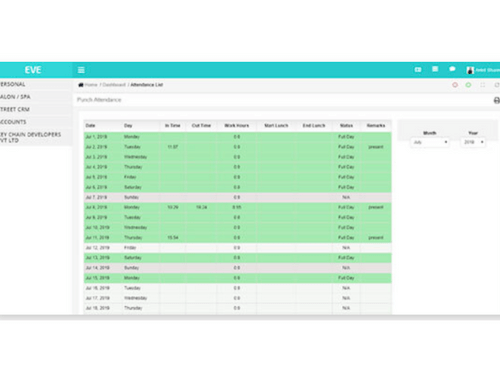
Task: Open the user profile avatar
Action: pyautogui.click(x=470, y=70)
